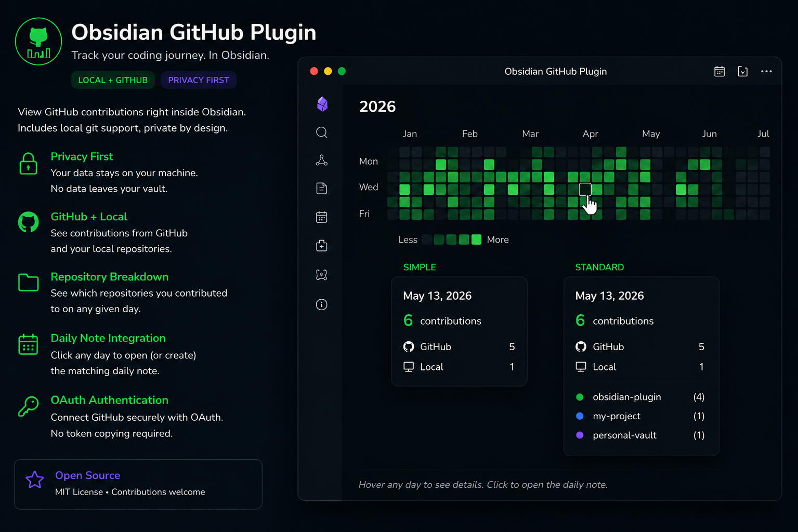
Task: Click the Local monitor icon in the STANDARD card
Action: pos(581,367)
